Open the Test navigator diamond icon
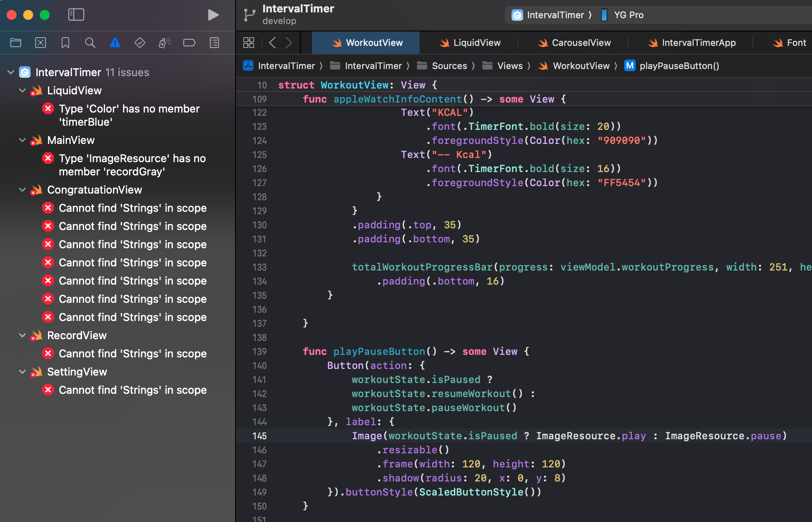The image size is (812, 522). [140, 43]
